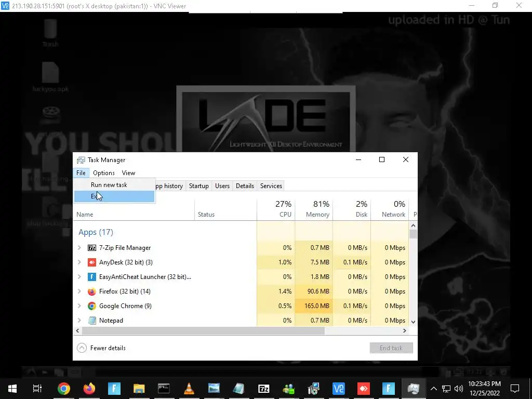Switch to the Details tab
Screen dimensions: 532x399
[x=245, y=186]
